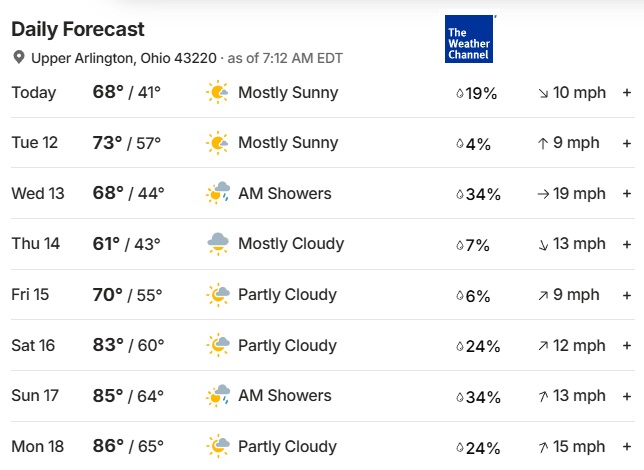This screenshot has width=644, height=470.
Task: Expand Today's forecast details with plus
Action: [627, 92]
